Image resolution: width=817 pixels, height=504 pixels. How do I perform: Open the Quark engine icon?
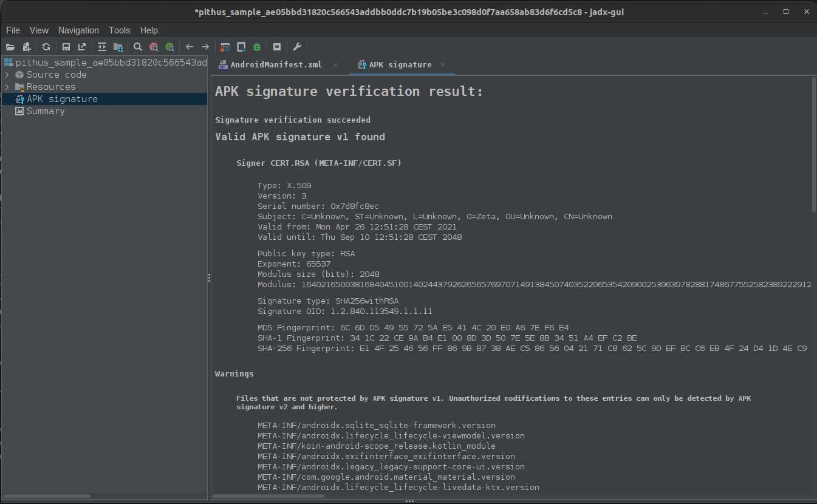point(241,47)
